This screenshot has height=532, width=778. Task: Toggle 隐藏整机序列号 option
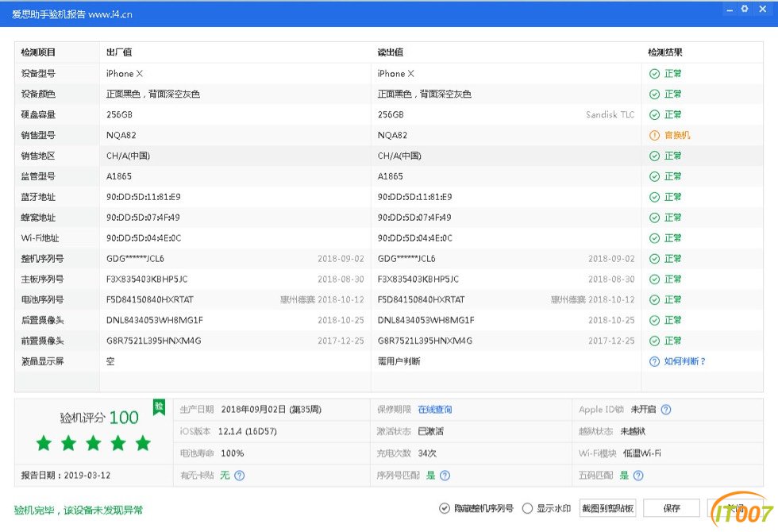(x=476, y=509)
